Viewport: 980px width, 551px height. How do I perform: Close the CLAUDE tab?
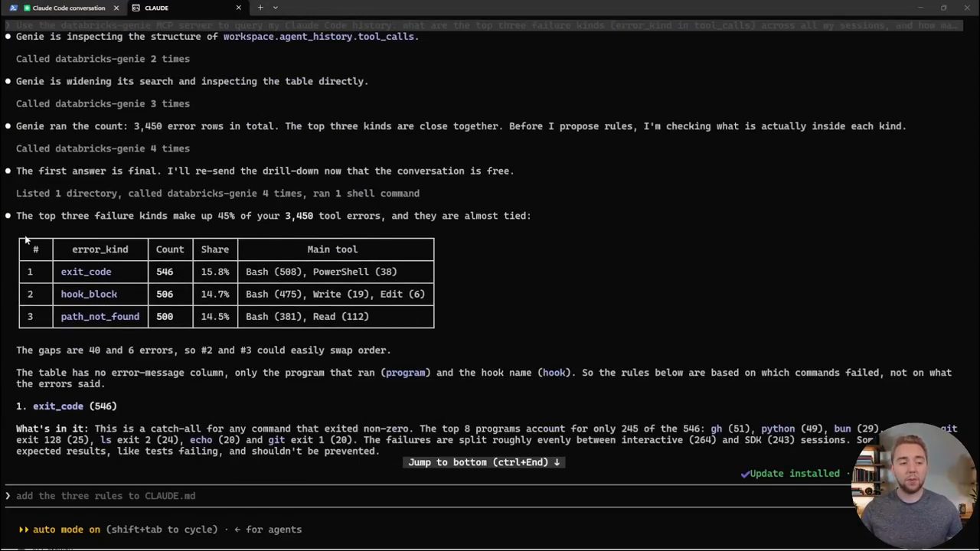click(x=238, y=8)
